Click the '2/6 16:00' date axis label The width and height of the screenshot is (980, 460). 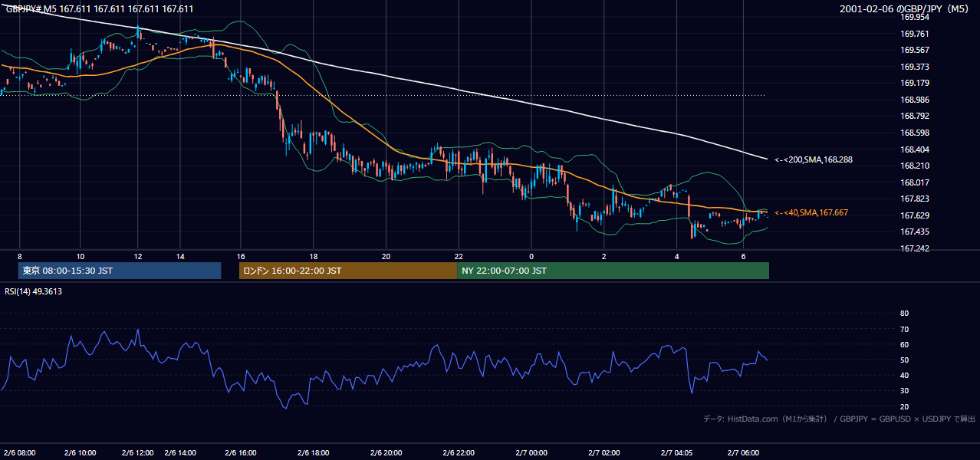click(241, 452)
